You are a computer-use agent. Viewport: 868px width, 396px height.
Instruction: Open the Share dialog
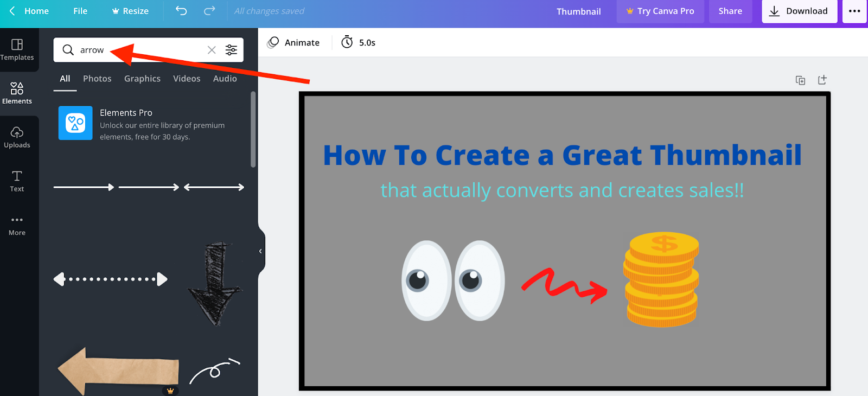click(730, 11)
